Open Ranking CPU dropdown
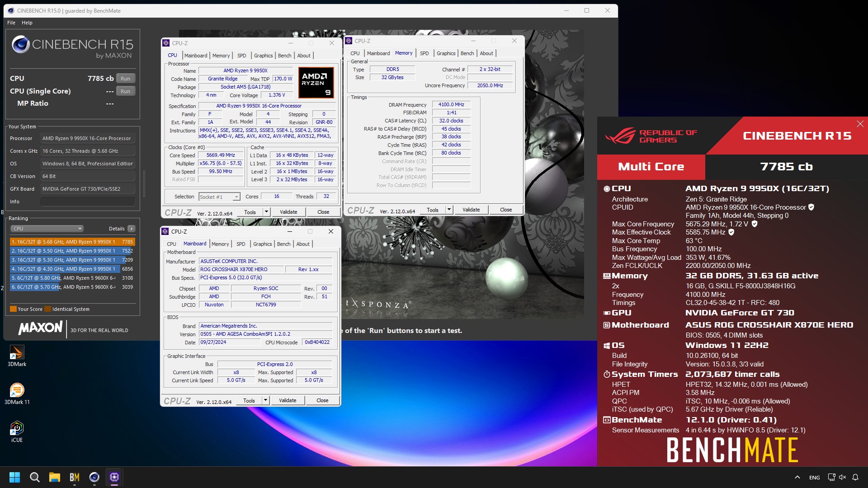The image size is (868, 488). coord(47,229)
